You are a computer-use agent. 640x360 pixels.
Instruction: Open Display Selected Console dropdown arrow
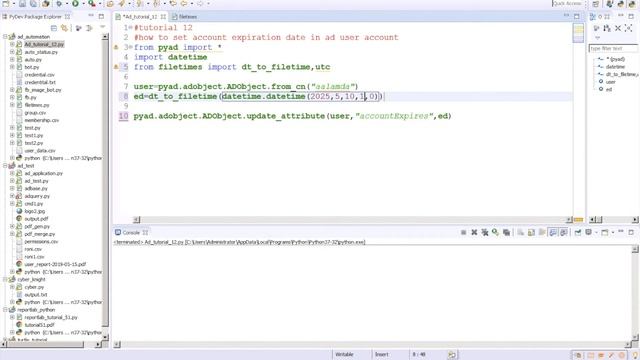596,232
